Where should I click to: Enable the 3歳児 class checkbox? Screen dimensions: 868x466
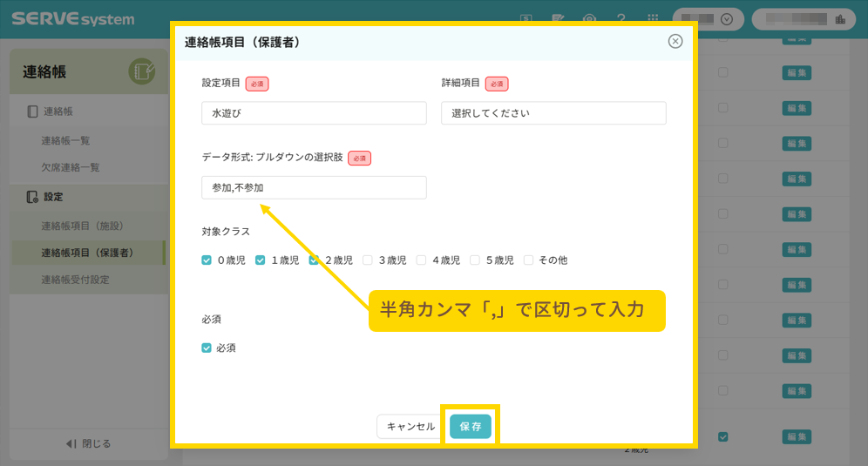point(368,260)
